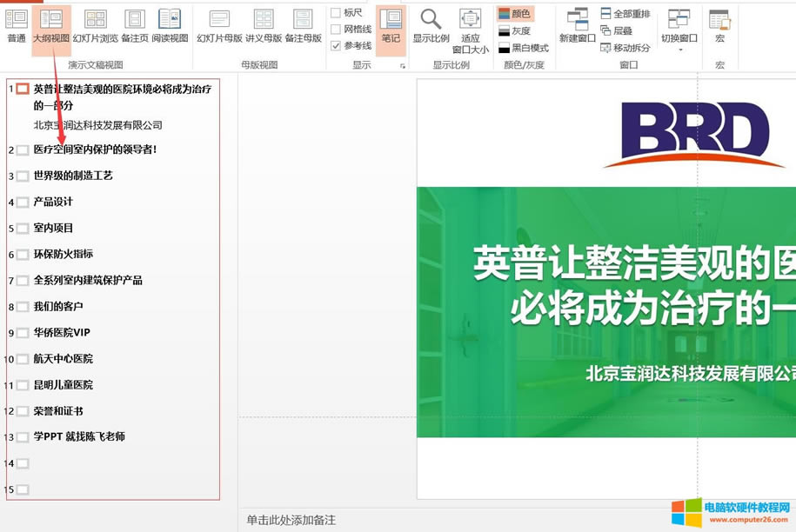Screen dimensions: 796x532
Task: Start Reading view (阅读视图)
Action: pos(171,24)
